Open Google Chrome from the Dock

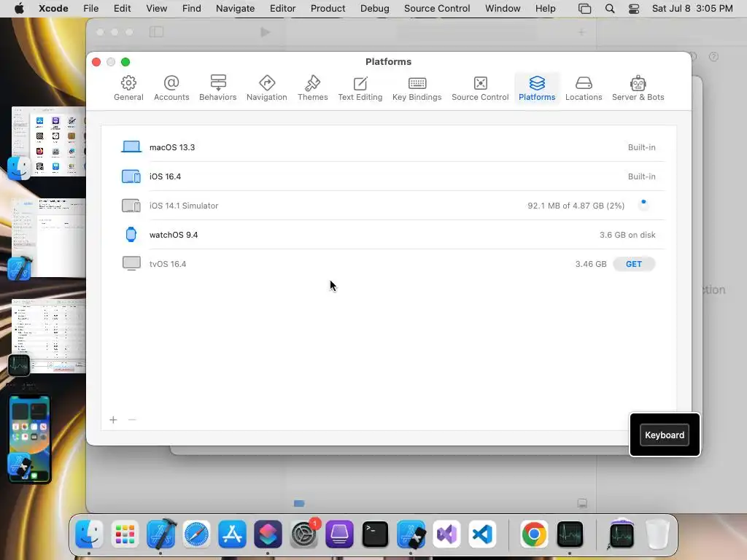pos(534,534)
